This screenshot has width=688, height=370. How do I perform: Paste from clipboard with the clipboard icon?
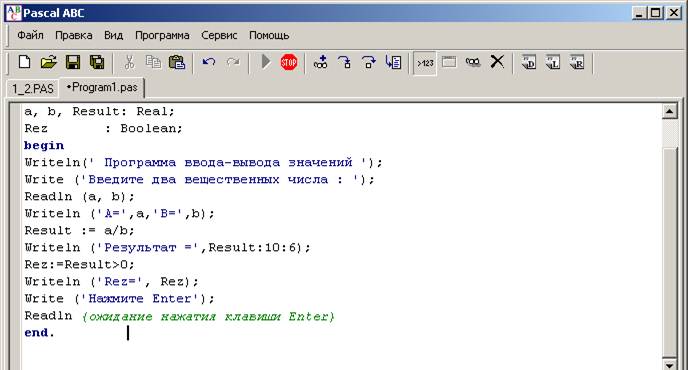pyautogui.click(x=177, y=62)
